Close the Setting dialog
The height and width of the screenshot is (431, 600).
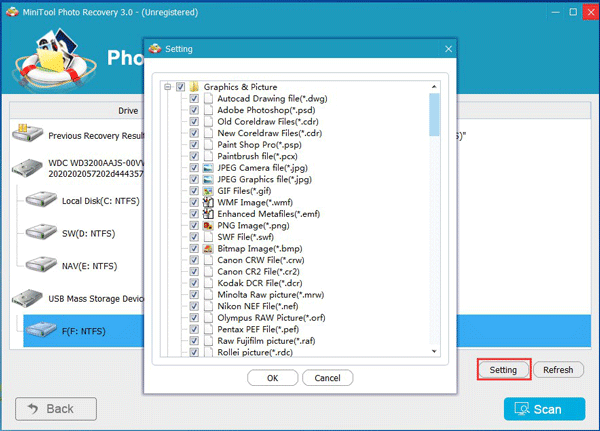click(448, 49)
